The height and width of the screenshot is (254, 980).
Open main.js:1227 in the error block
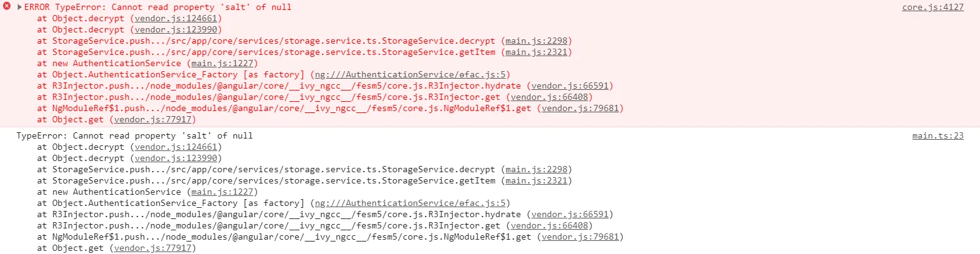[222, 63]
